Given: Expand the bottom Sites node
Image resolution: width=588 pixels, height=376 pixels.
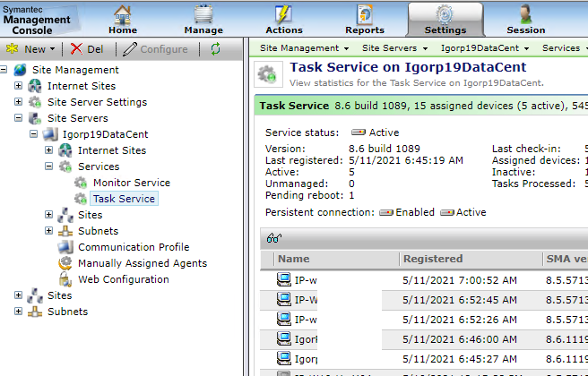Looking at the screenshot, I should coord(18,295).
